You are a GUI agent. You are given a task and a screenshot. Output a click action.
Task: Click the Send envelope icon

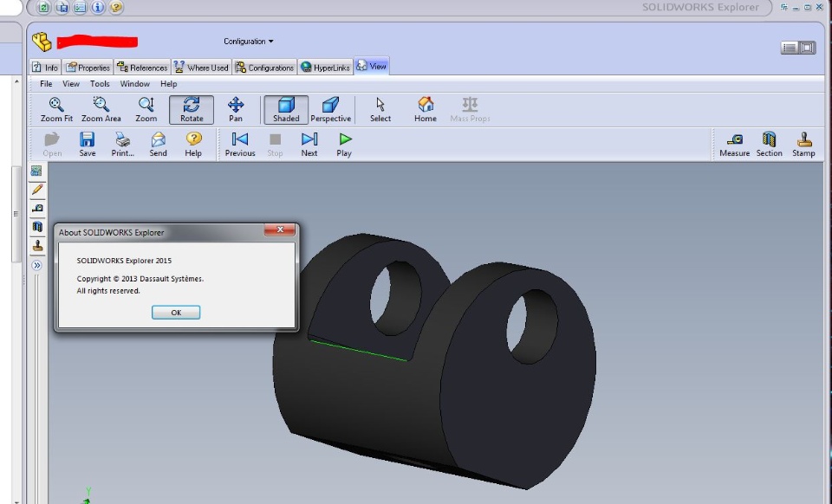tap(158, 139)
